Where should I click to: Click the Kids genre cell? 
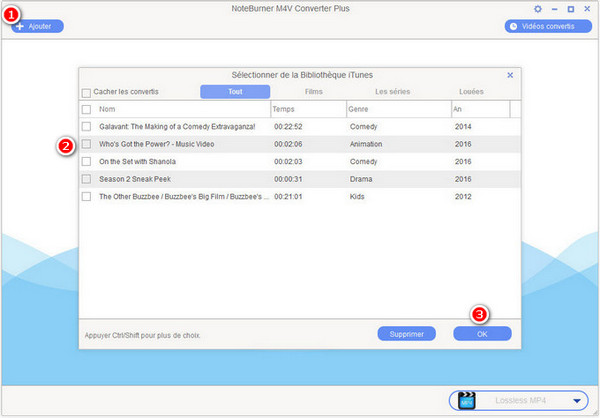[x=357, y=196]
